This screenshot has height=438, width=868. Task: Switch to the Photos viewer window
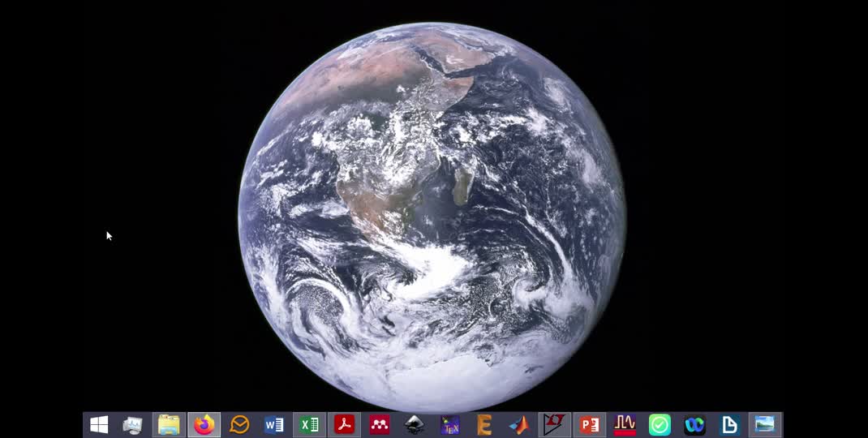(x=765, y=425)
